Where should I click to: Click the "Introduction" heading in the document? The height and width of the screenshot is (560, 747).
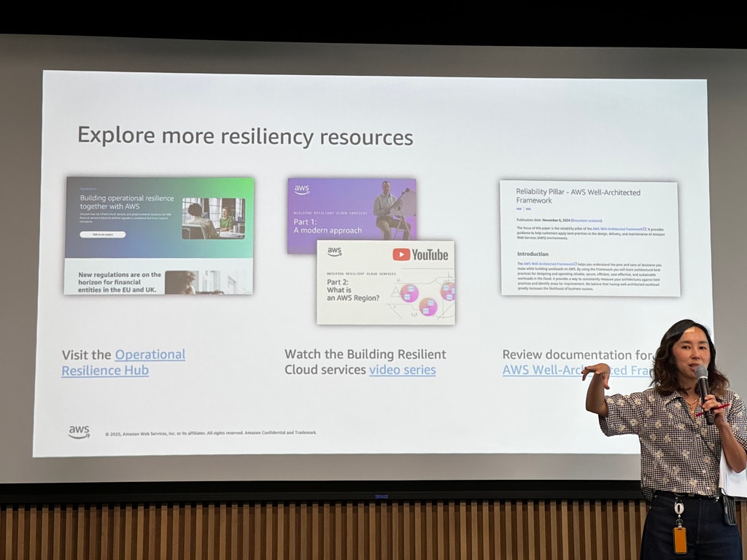533,254
